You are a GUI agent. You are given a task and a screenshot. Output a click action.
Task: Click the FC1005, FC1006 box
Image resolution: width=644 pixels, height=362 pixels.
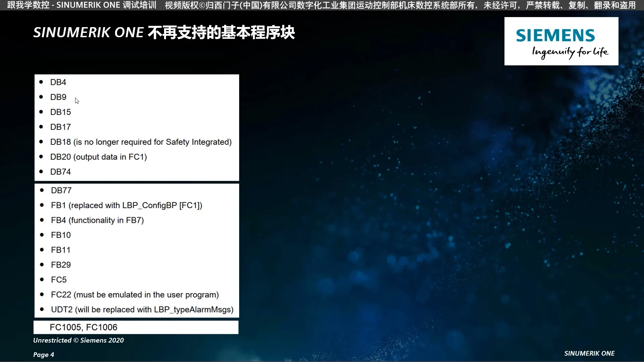[83, 327]
